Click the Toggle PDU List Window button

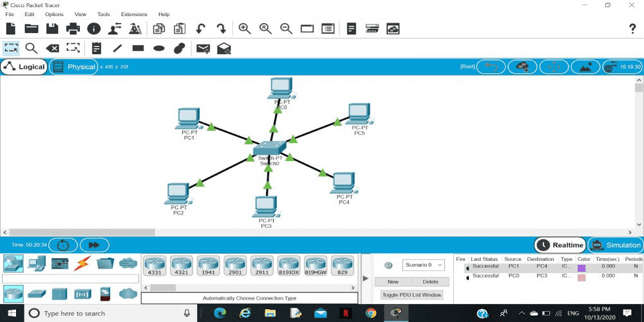click(x=412, y=295)
